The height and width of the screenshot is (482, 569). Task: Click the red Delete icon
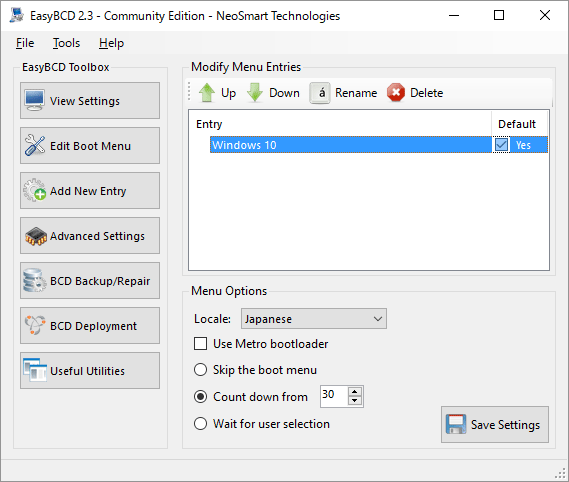coord(396,93)
